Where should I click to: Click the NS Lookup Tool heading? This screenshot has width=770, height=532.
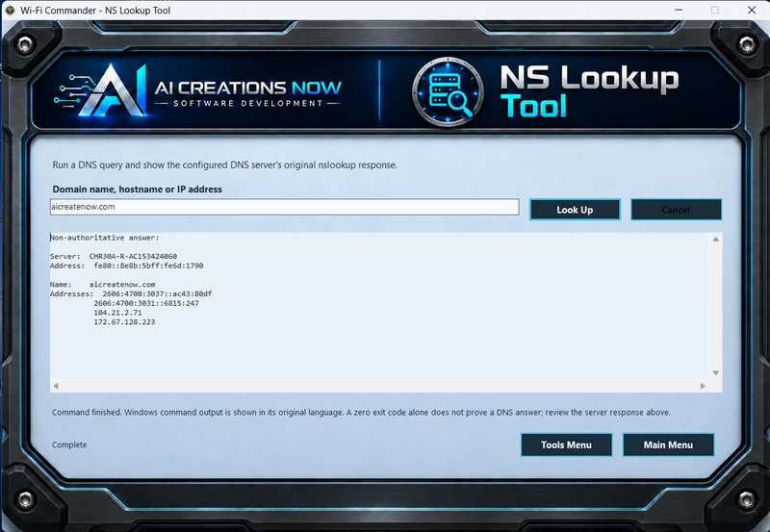589,91
